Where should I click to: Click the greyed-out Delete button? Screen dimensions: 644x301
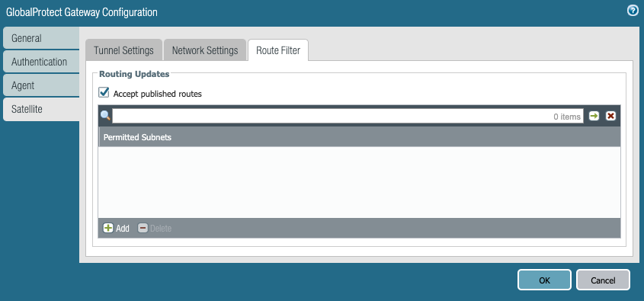click(155, 229)
